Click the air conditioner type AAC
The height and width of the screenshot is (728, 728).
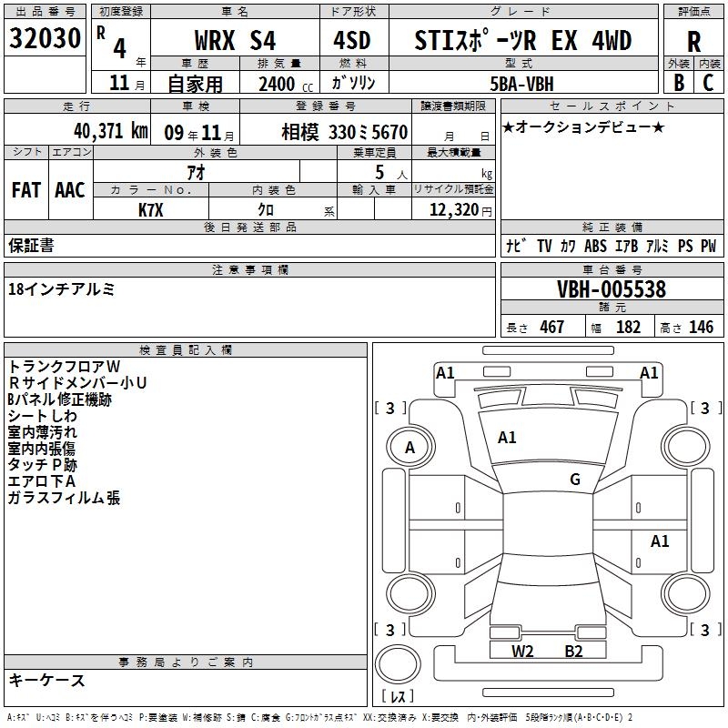(x=70, y=190)
